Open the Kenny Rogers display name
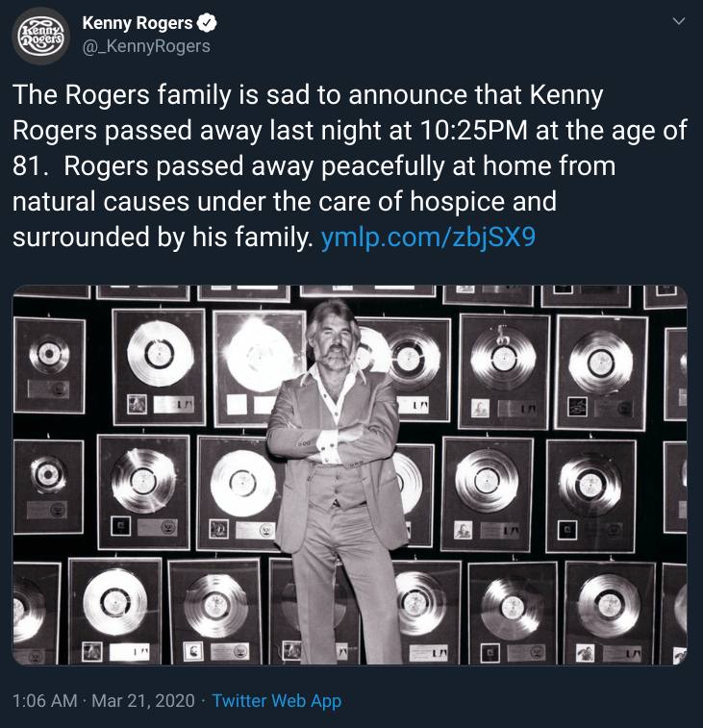The width and height of the screenshot is (703, 728). (137, 23)
